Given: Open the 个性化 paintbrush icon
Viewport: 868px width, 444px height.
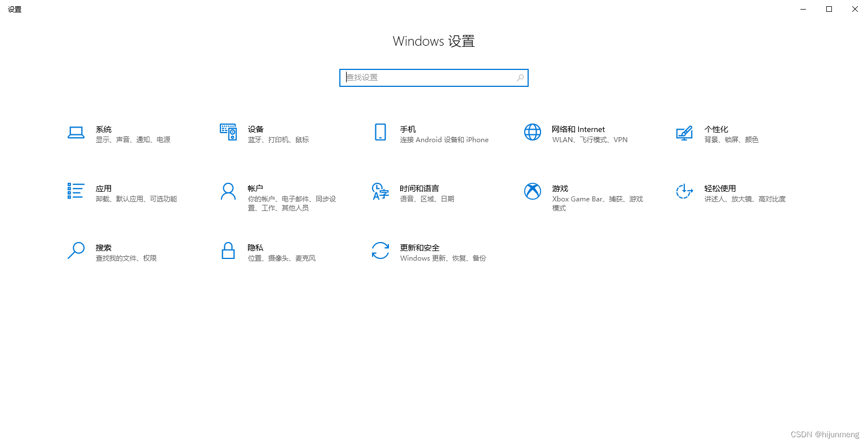Looking at the screenshot, I should (684, 133).
